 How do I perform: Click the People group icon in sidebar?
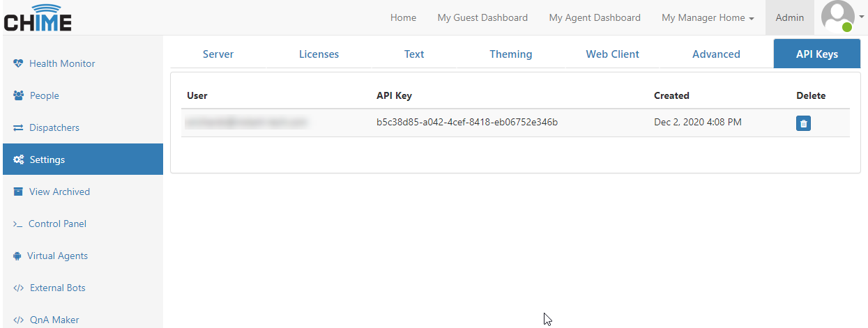(18, 95)
